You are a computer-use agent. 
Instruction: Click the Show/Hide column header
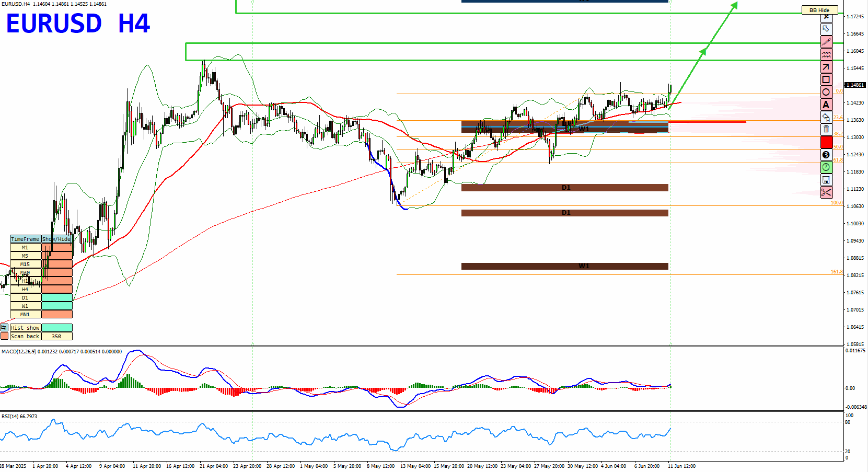pos(56,239)
